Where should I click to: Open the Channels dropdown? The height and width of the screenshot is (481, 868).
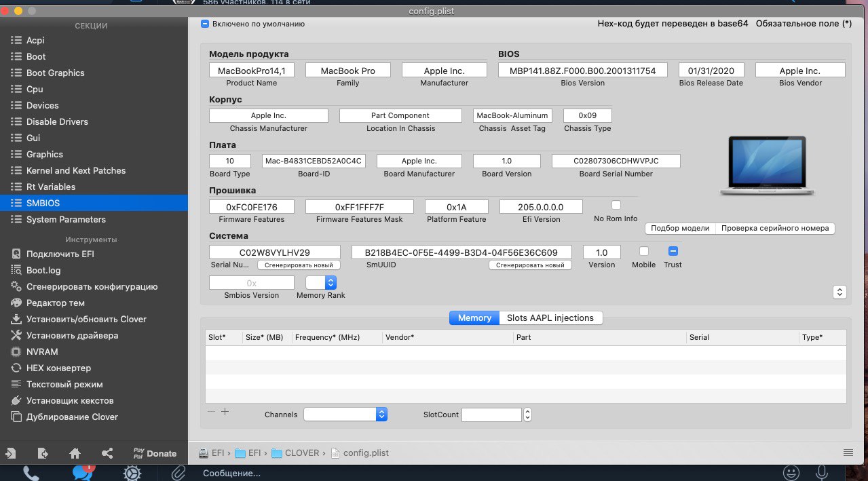pos(345,414)
